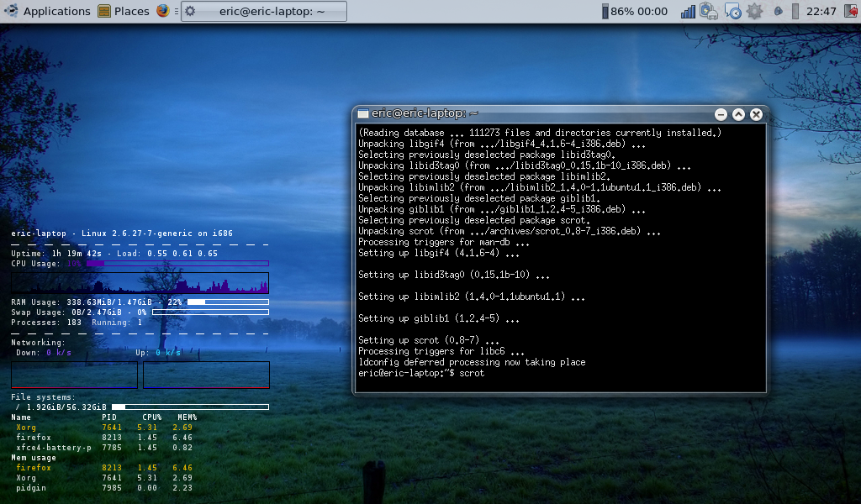Open the Places menu
This screenshot has height=504, width=861.
132,11
